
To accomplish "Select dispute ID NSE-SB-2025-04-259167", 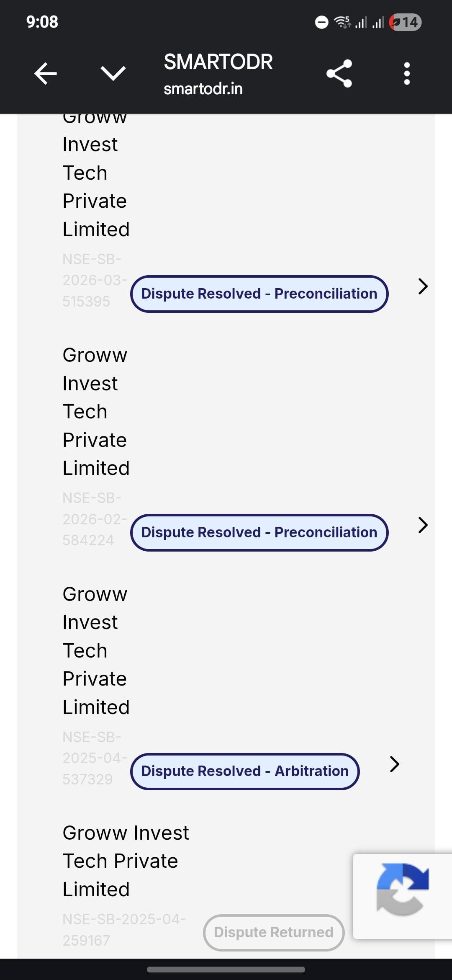I will click(x=124, y=930).
